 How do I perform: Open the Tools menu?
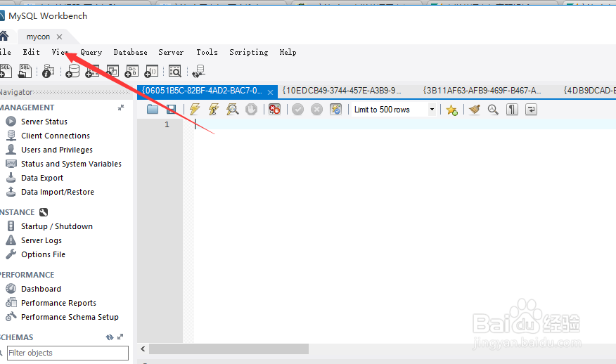[207, 52]
